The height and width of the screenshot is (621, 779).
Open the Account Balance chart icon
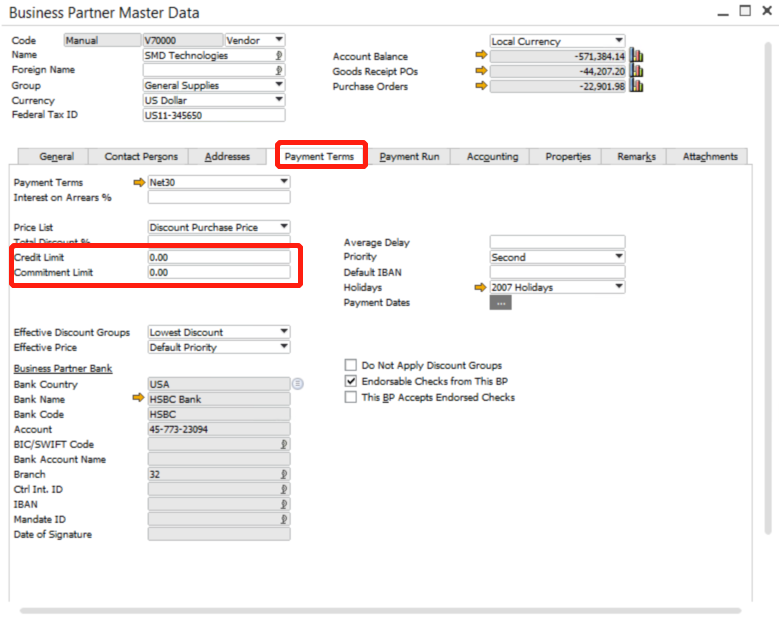636,55
